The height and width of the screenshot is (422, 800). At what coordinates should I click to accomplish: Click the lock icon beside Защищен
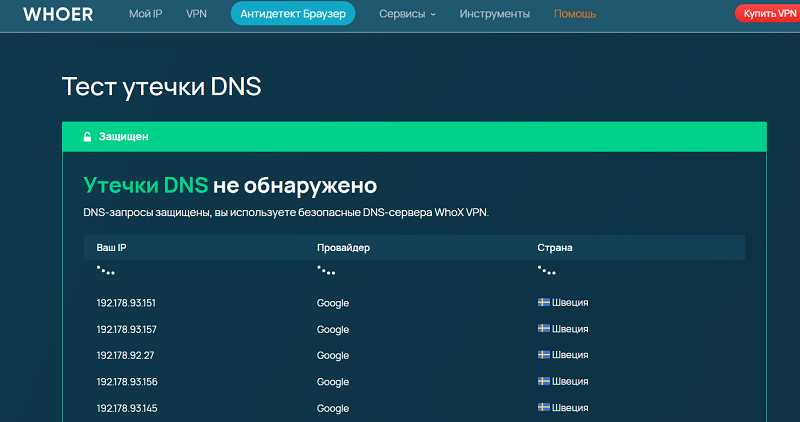tap(87, 136)
